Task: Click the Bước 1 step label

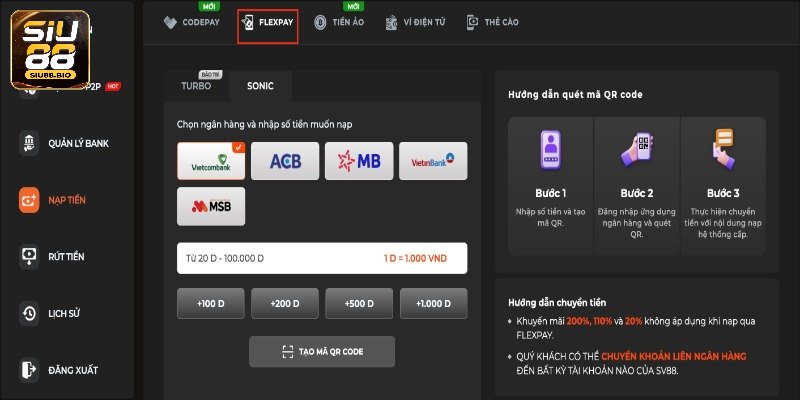Action: click(551, 193)
